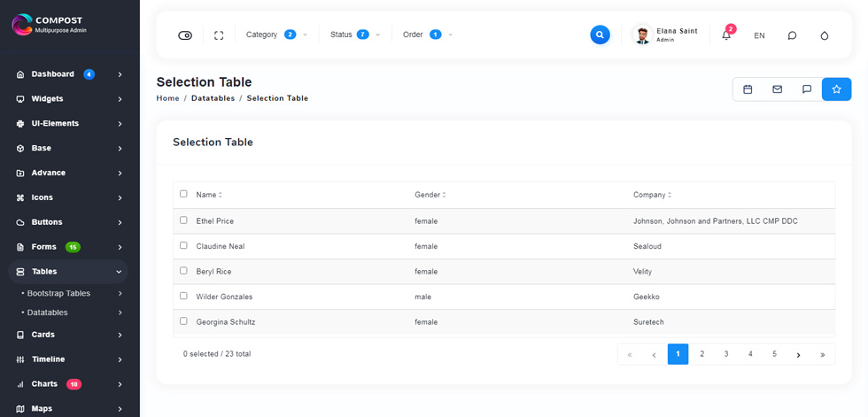Open the Status dropdown
Screen dimensions: 868x417
(x=355, y=35)
